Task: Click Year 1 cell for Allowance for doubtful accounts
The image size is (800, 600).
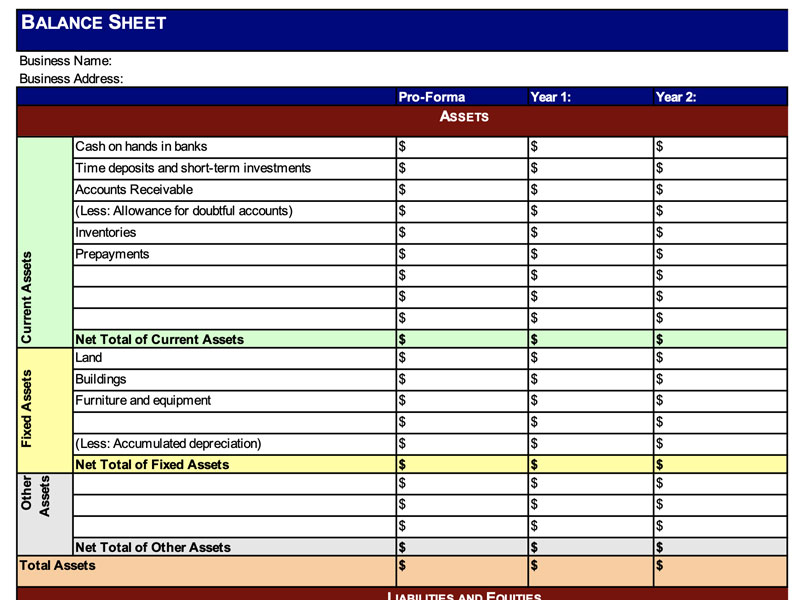Action: [x=591, y=211]
